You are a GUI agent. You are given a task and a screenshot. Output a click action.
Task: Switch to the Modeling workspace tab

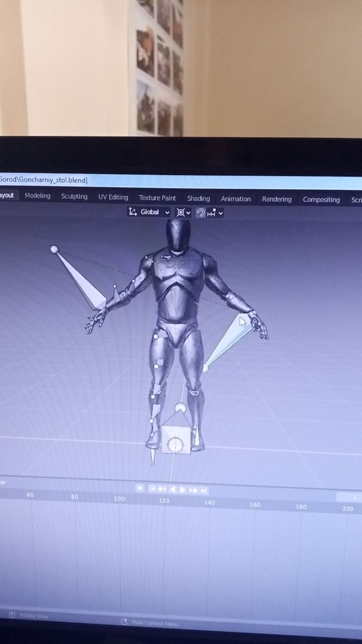tap(38, 196)
